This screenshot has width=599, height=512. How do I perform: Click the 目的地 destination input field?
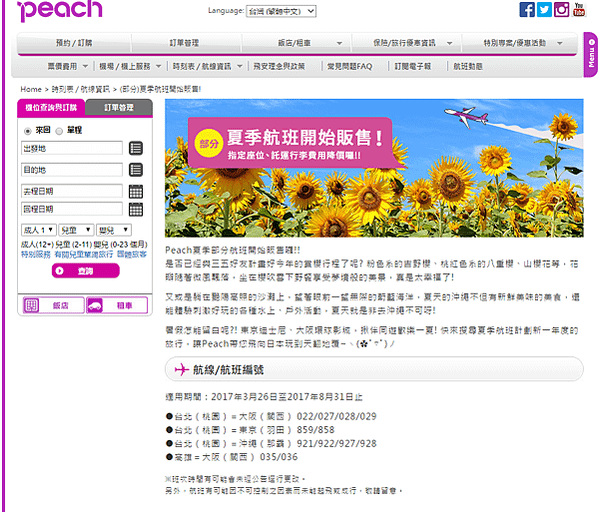(x=72, y=170)
